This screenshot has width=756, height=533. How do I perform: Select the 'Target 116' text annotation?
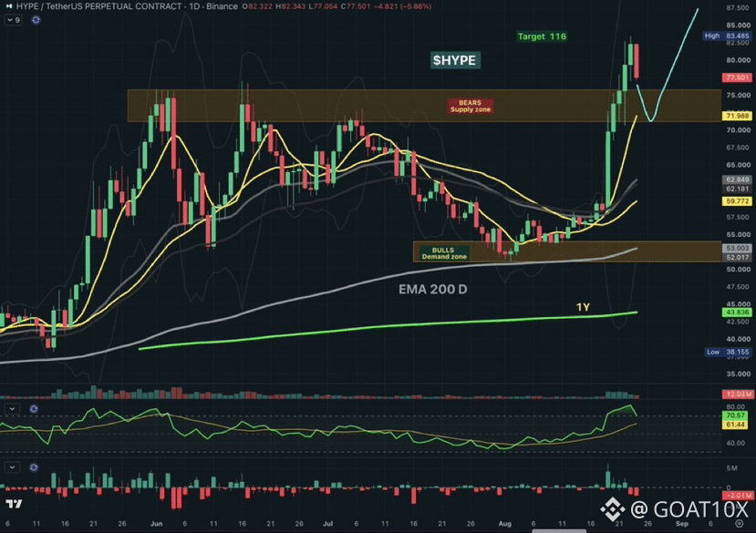(542, 36)
